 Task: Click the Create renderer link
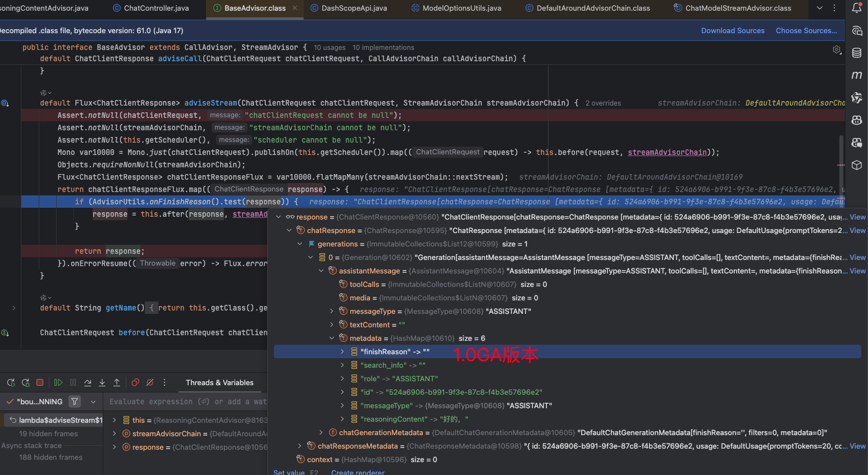[358, 472]
